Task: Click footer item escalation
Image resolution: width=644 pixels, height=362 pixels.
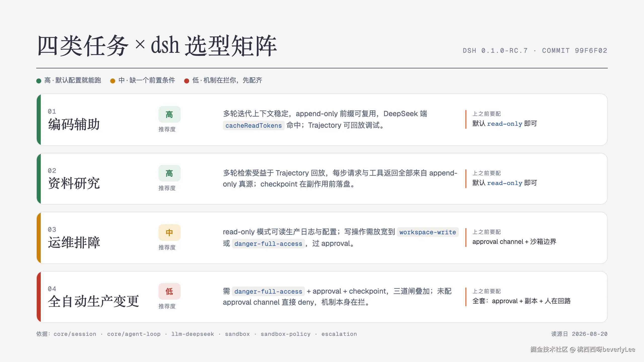Action: (x=339, y=334)
